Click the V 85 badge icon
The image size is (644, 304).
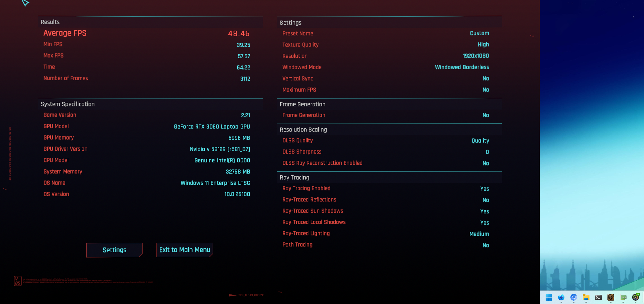pyautogui.click(x=17, y=281)
